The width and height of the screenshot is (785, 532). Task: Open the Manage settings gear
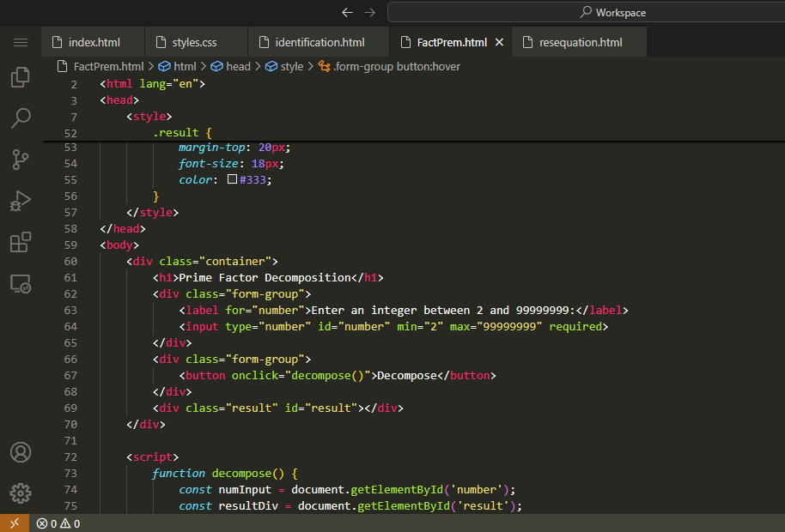[x=21, y=493]
